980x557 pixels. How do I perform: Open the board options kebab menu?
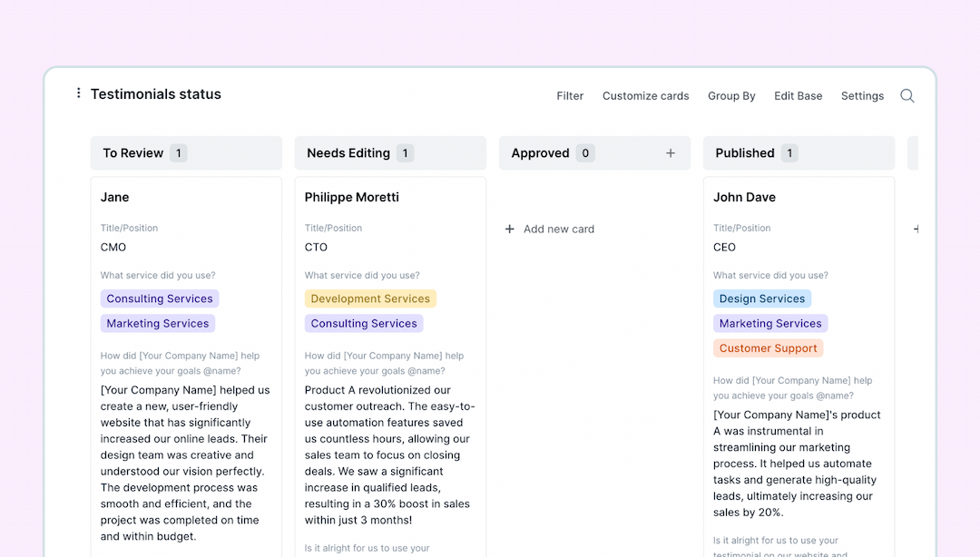[x=78, y=93]
